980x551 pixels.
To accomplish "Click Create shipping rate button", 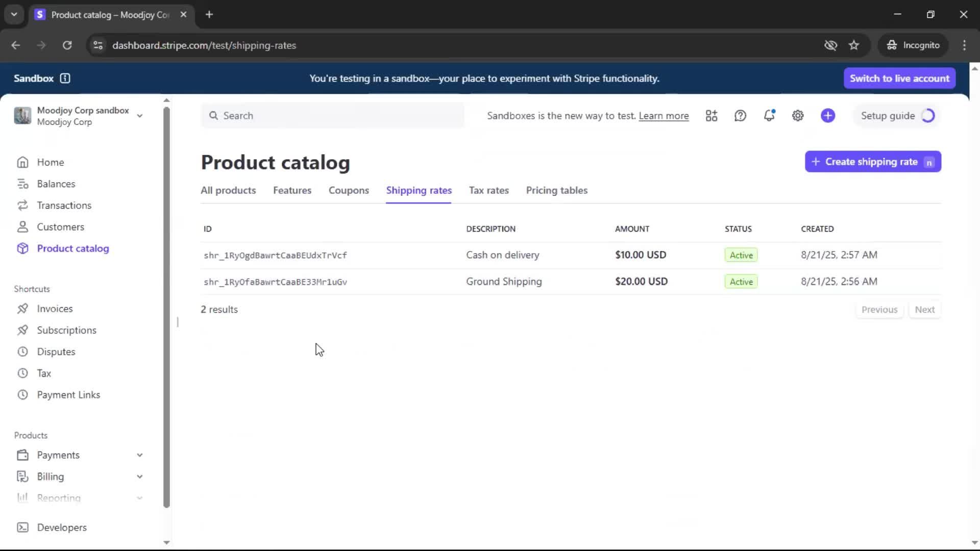I will pyautogui.click(x=872, y=162).
